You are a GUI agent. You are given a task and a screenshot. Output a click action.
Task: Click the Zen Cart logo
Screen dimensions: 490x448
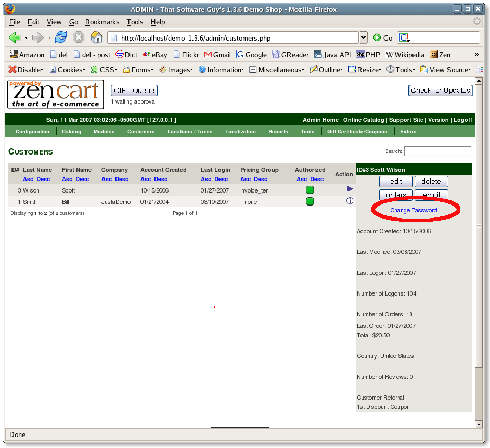pos(55,94)
